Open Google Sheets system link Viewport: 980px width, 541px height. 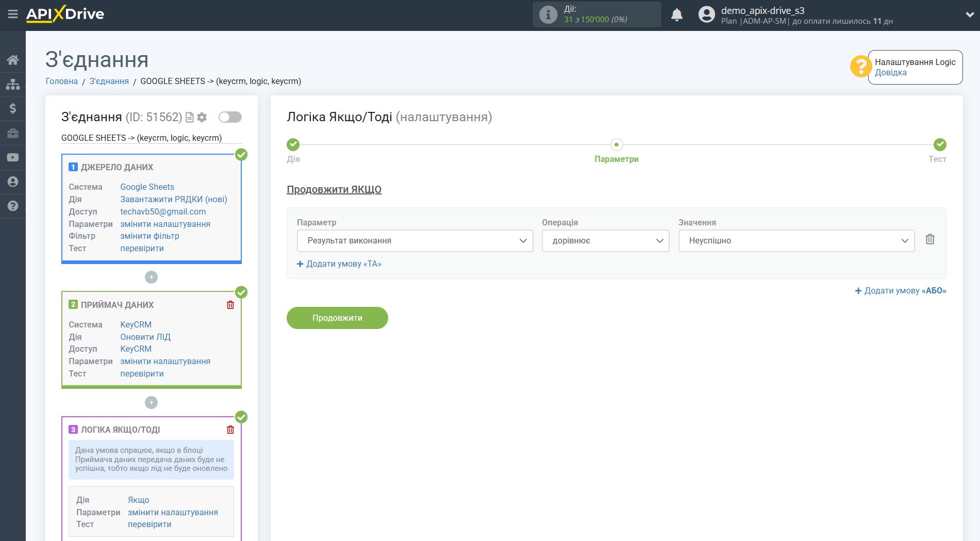coord(147,187)
